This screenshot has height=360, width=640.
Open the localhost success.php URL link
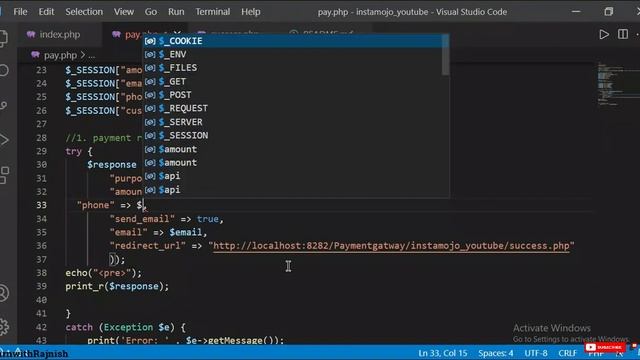pyautogui.click(x=391, y=246)
